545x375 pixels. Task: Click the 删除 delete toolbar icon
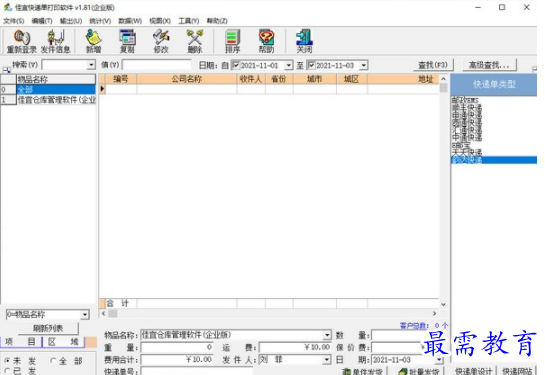point(195,41)
